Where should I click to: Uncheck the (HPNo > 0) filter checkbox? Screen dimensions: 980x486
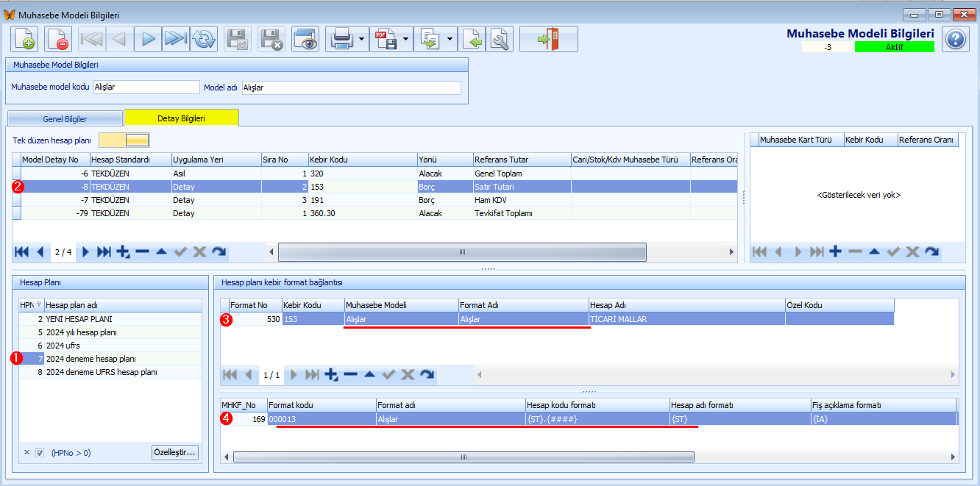coord(40,453)
